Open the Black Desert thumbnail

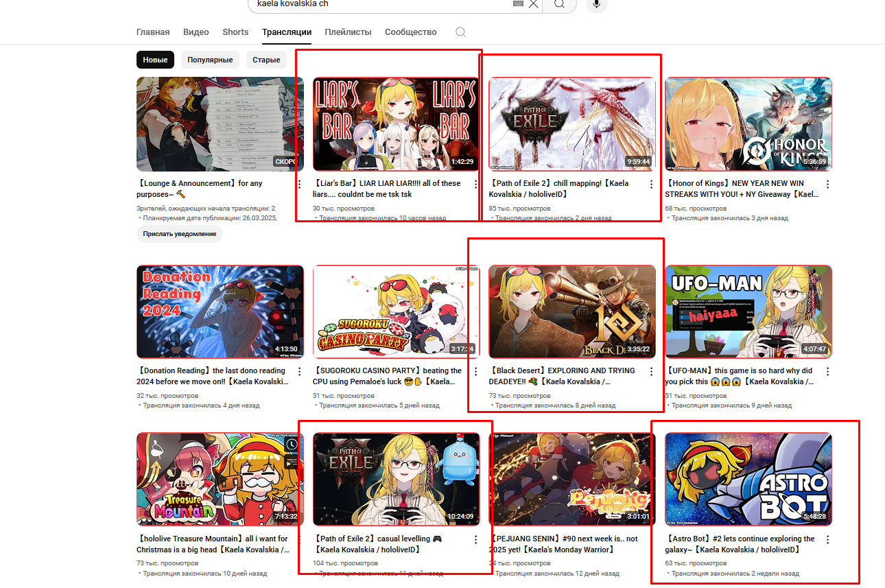click(572, 312)
